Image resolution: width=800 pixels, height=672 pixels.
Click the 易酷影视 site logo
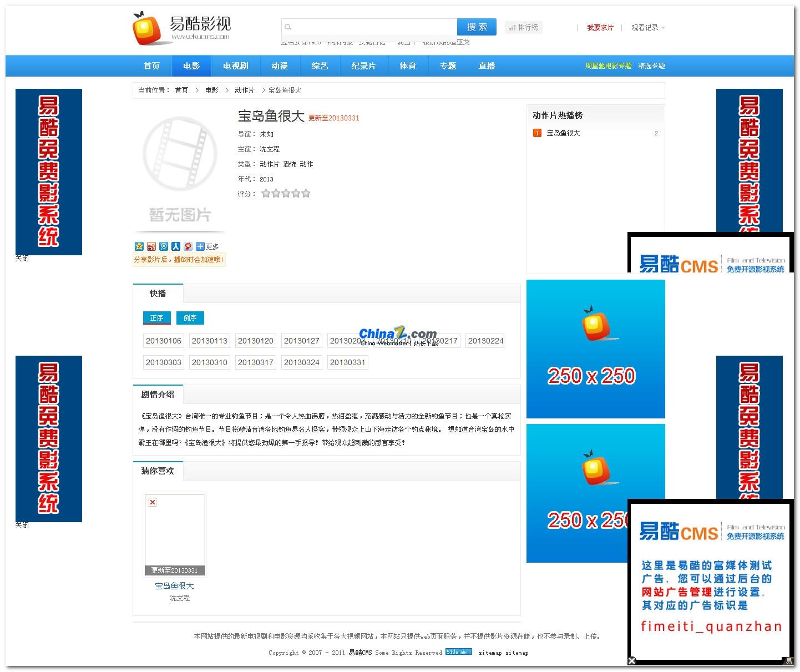pyautogui.click(x=181, y=28)
